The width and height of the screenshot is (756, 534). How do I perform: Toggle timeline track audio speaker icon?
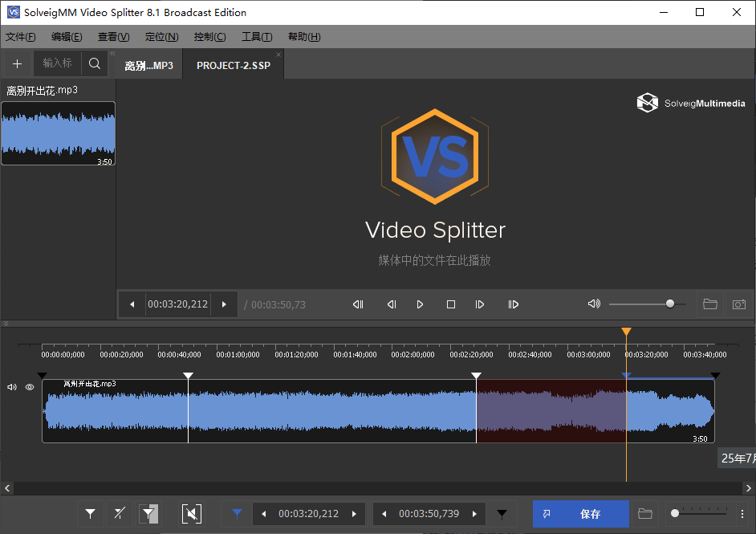(x=12, y=387)
